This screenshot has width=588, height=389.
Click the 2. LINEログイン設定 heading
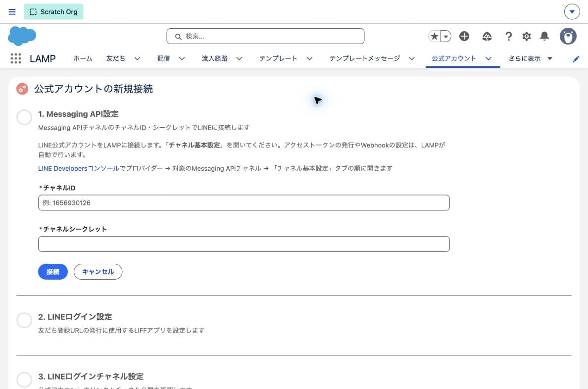point(75,317)
